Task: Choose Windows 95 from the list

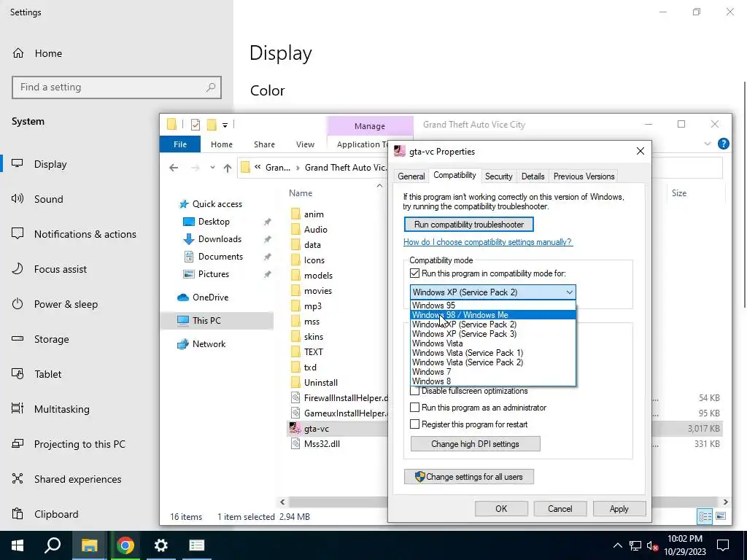Action: pyautogui.click(x=492, y=306)
